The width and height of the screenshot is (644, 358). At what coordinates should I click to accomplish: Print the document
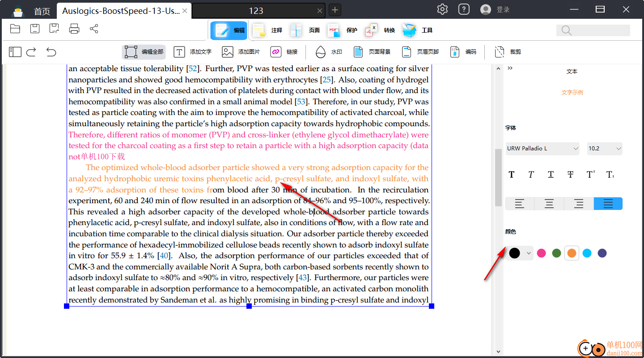tap(74, 29)
